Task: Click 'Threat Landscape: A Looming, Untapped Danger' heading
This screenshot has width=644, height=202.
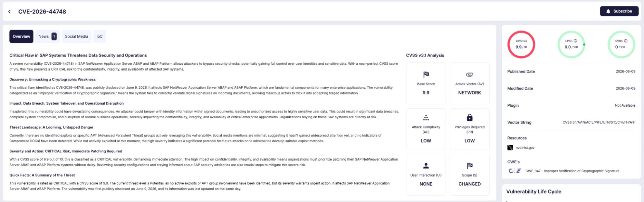Action: click(x=51, y=127)
